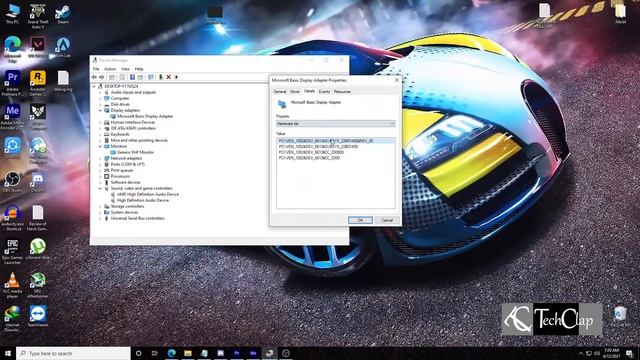Open the Help menu in Device Manager
This screenshot has width=640, height=360.
(x=139, y=69)
